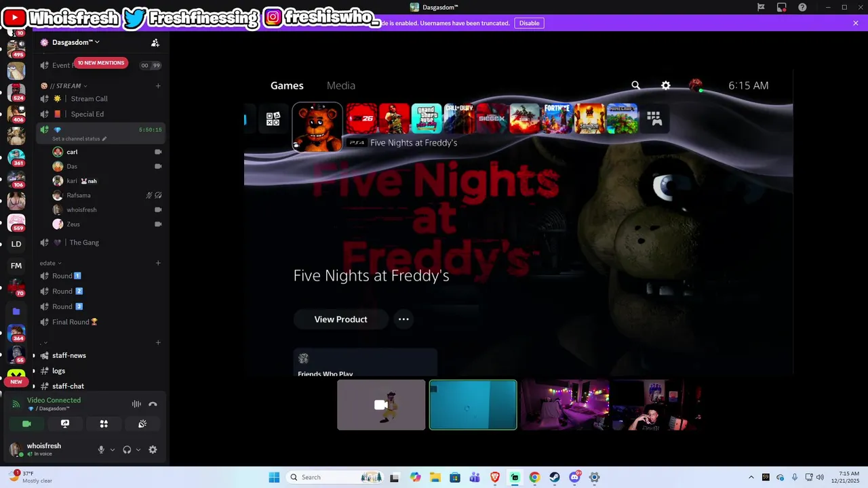
Task: Deafen using the headphones icon
Action: tap(127, 449)
